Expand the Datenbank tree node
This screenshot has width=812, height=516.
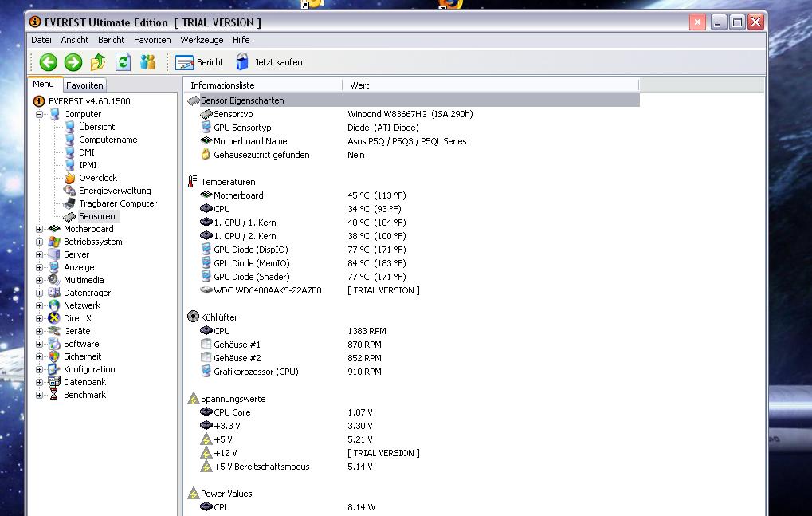tap(39, 382)
